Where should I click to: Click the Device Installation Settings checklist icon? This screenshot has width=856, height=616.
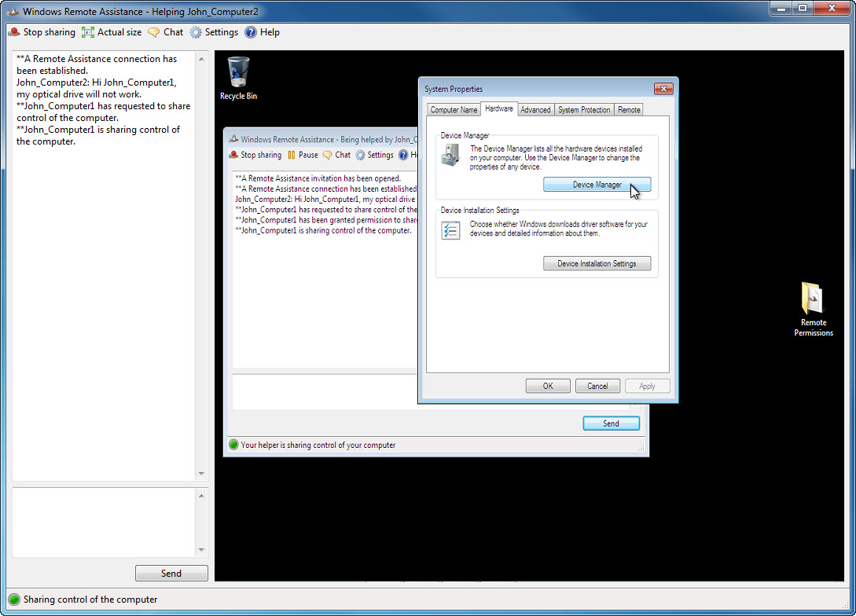pyautogui.click(x=450, y=230)
